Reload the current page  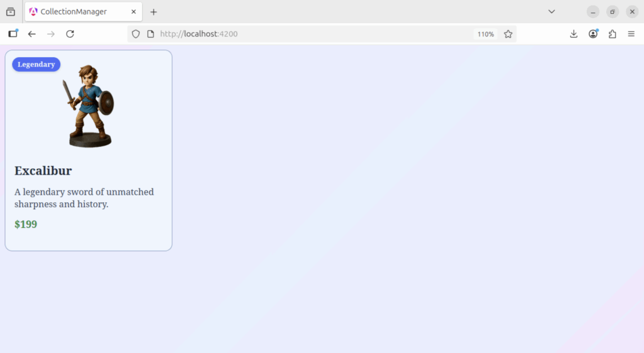(x=70, y=34)
